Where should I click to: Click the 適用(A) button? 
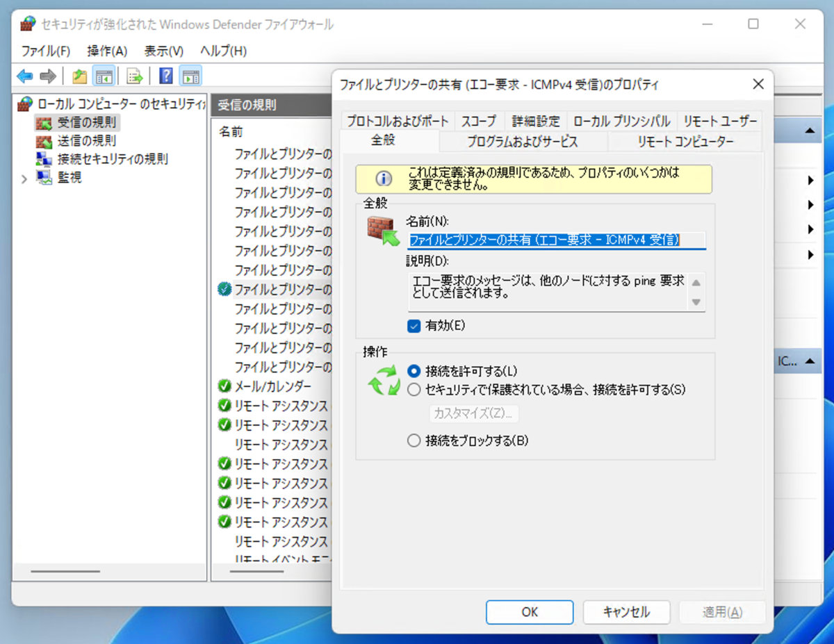click(x=723, y=612)
